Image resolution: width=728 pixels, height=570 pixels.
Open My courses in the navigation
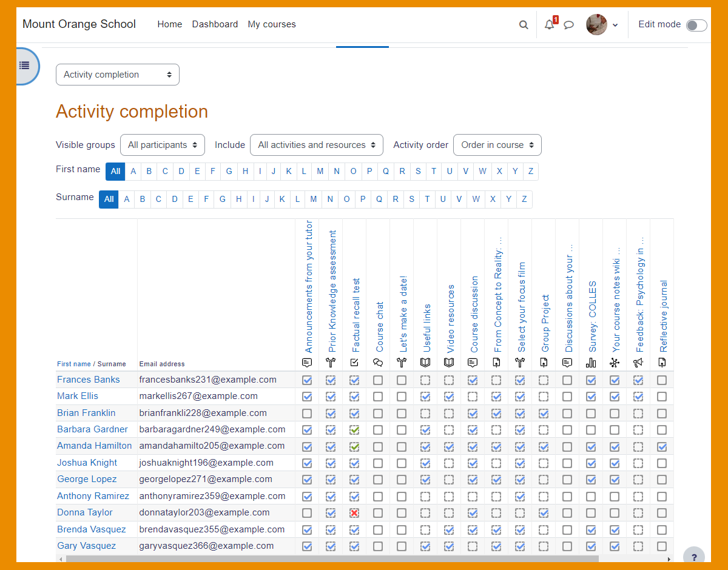(x=272, y=24)
